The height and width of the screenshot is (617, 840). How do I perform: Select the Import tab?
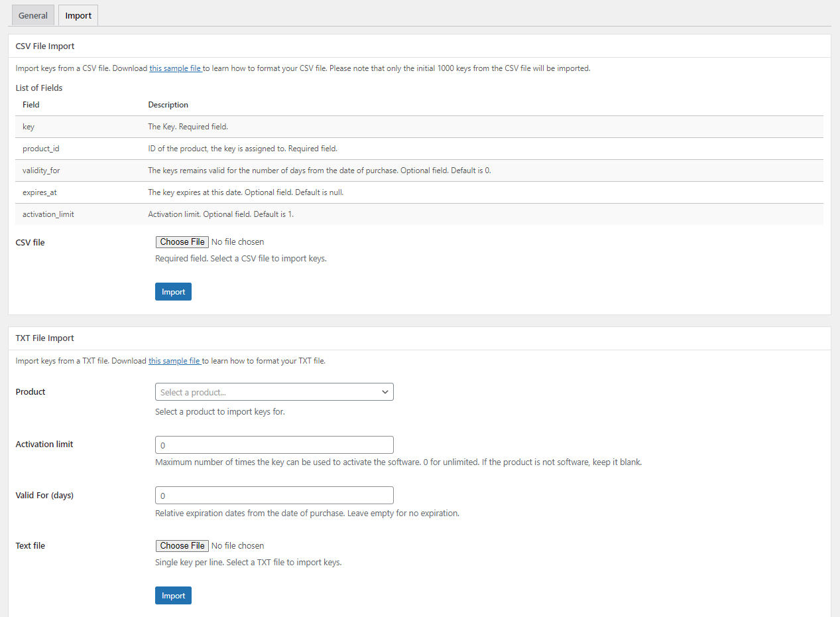[x=78, y=15]
